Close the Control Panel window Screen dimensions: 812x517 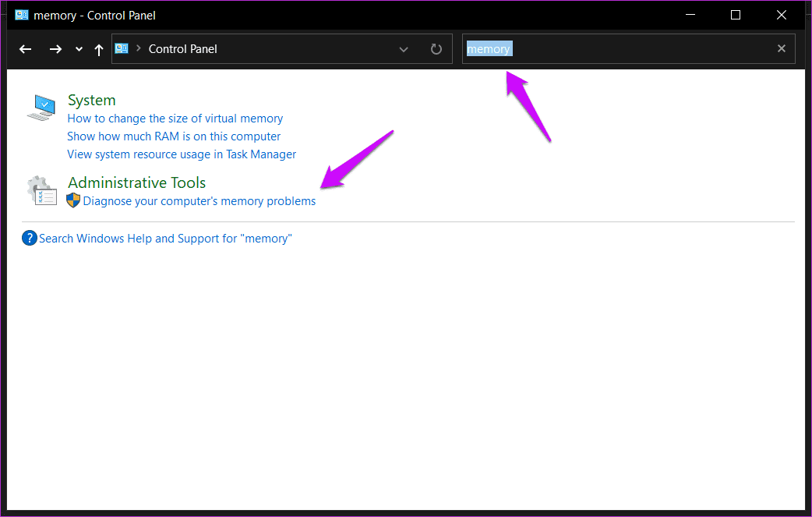coord(782,15)
